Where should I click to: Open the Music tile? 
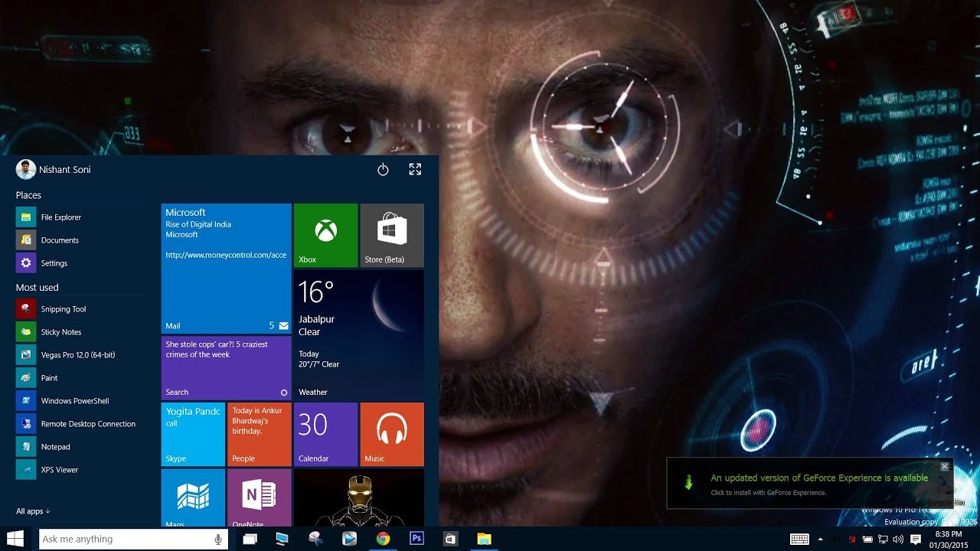coord(392,434)
